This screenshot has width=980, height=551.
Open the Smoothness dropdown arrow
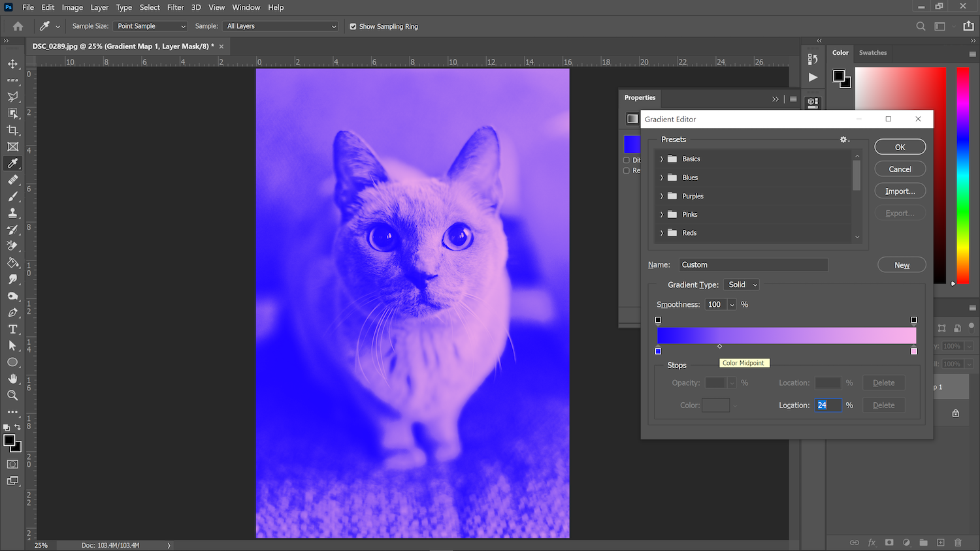(x=732, y=305)
